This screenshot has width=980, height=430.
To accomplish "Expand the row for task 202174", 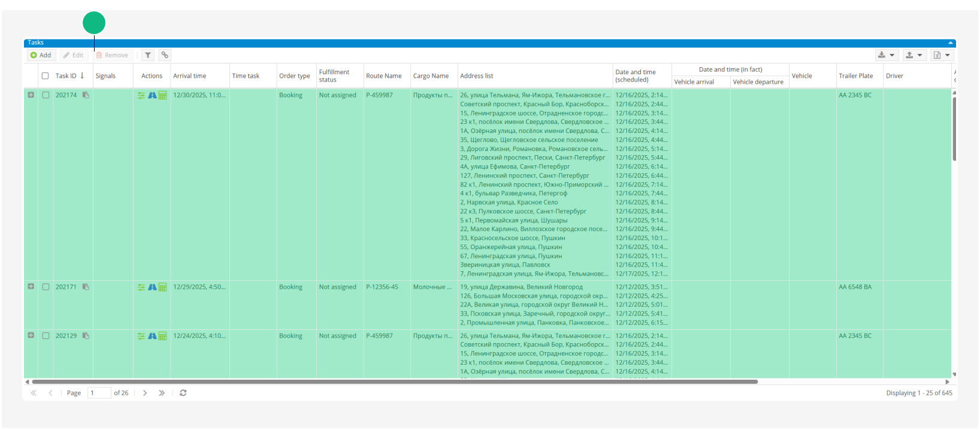I will (x=31, y=95).
